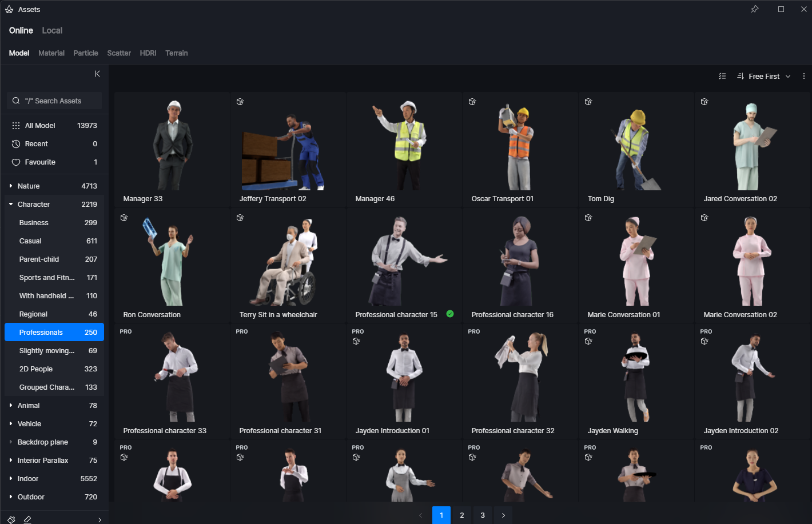Image resolution: width=812 pixels, height=524 pixels.
Task: Select page 1 button
Action: pos(441,515)
